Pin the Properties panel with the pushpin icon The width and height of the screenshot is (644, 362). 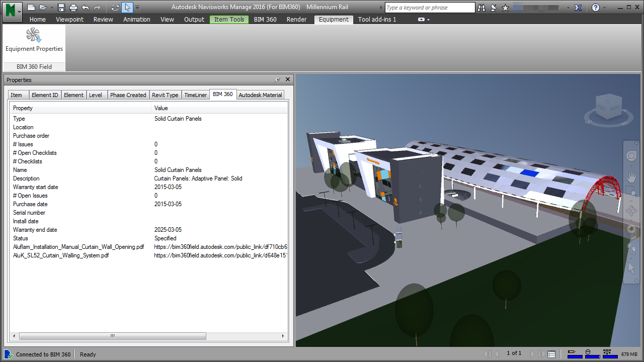(278, 79)
